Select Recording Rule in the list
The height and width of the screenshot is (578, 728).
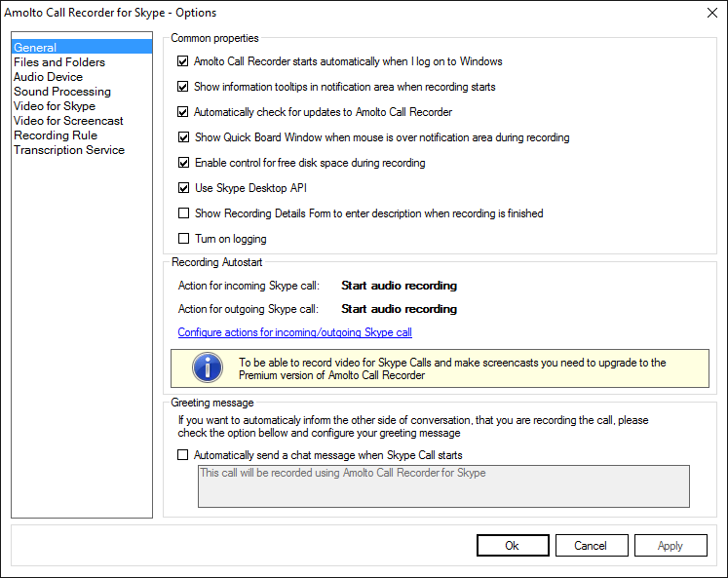82,135
